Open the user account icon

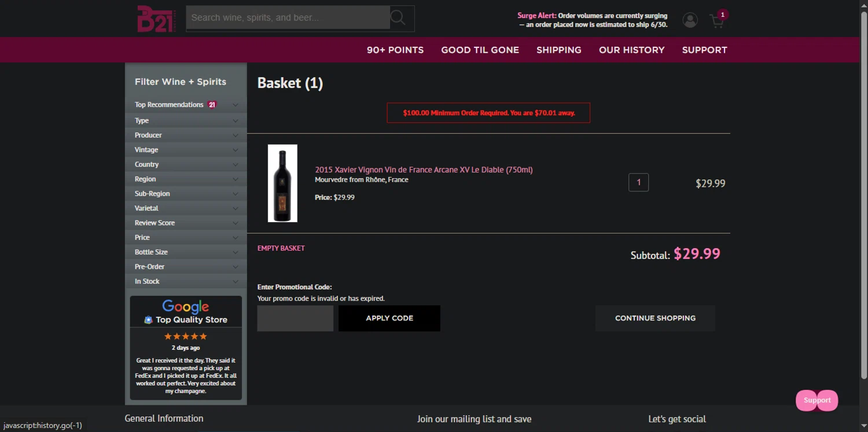coord(690,20)
